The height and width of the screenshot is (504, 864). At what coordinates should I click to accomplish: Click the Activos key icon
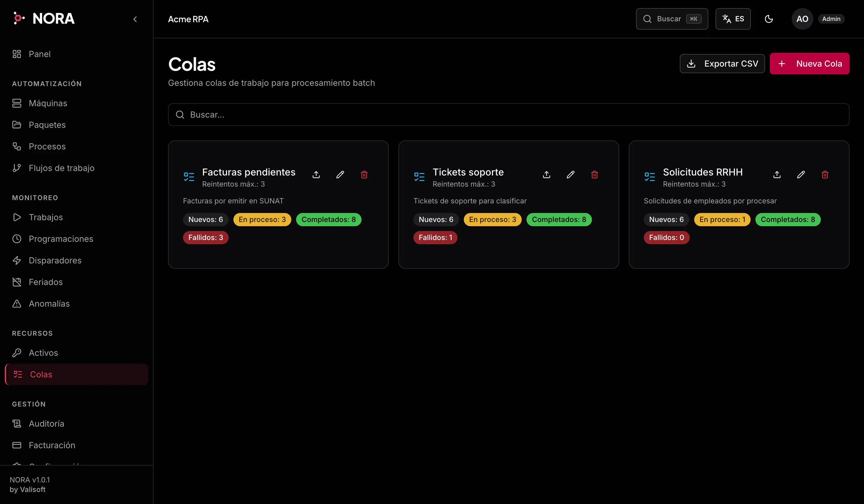click(x=17, y=353)
